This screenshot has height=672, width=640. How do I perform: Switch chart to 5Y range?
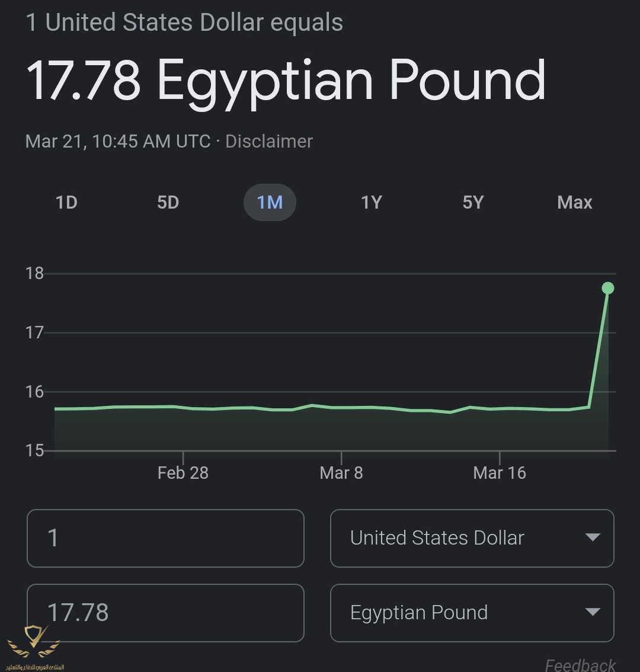point(473,202)
